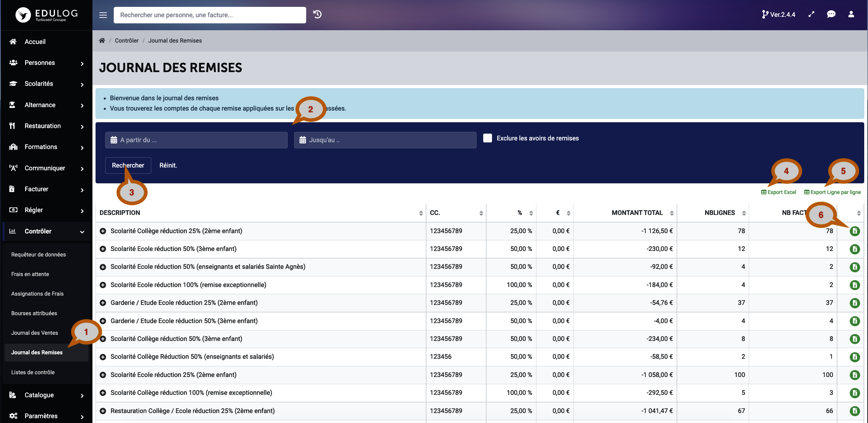Open the Restauration sidebar menu
Image resolution: width=868 pixels, height=423 pixels.
tap(46, 126)
